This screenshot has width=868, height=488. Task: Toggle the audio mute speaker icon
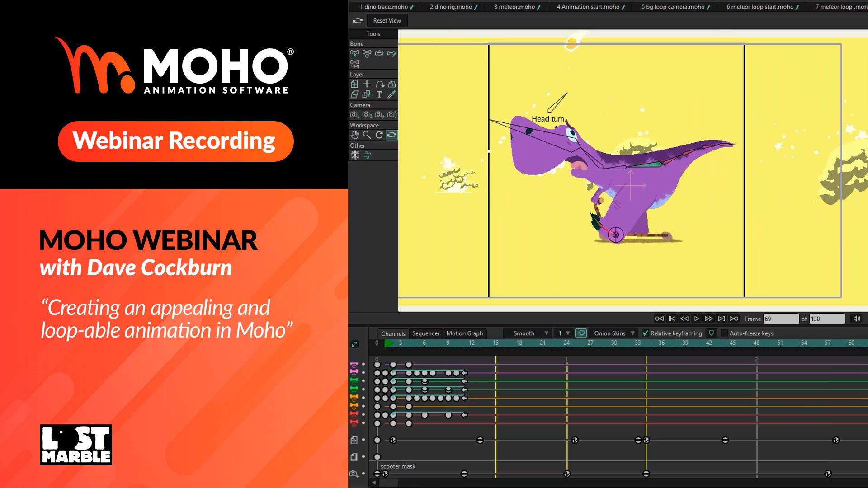[x=856, y=319]
